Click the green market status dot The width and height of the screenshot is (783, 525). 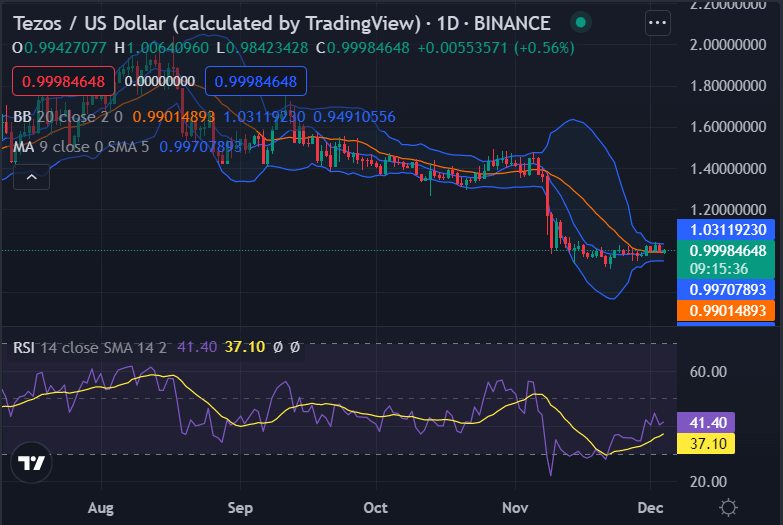coord(581,22)
